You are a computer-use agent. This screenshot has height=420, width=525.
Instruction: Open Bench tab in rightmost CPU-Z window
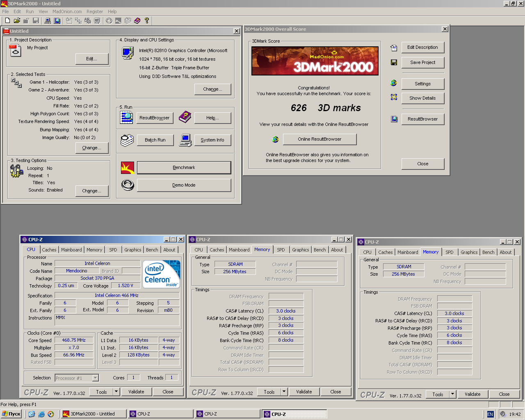(x=488, y=252)
